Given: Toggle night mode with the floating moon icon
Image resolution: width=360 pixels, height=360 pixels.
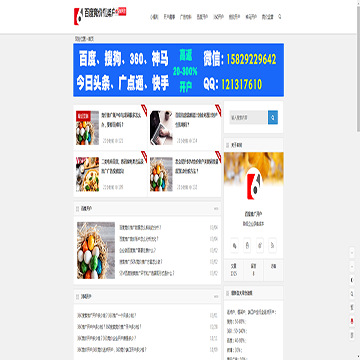Looking at the screenshot, I should tap(352, 280).
